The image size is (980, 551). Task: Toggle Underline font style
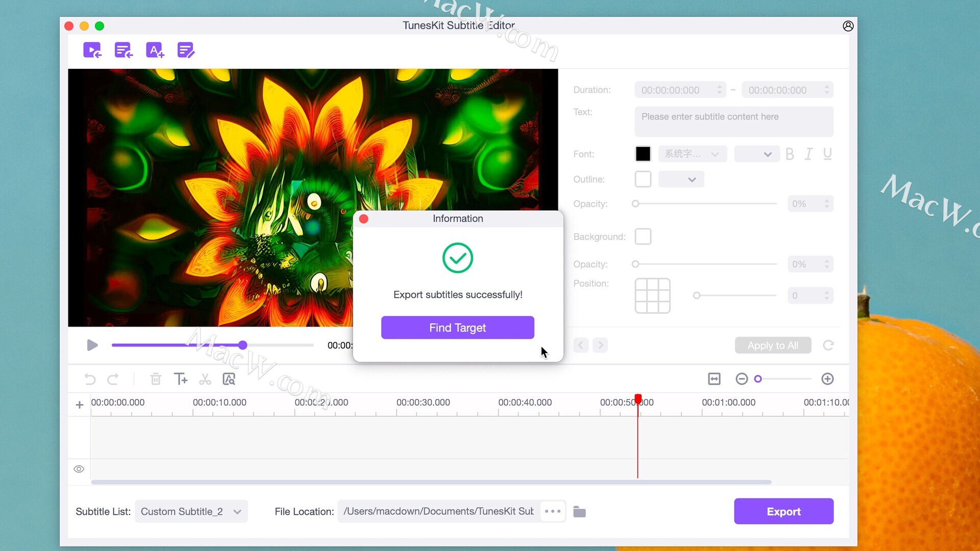click(x=827, y=154)
